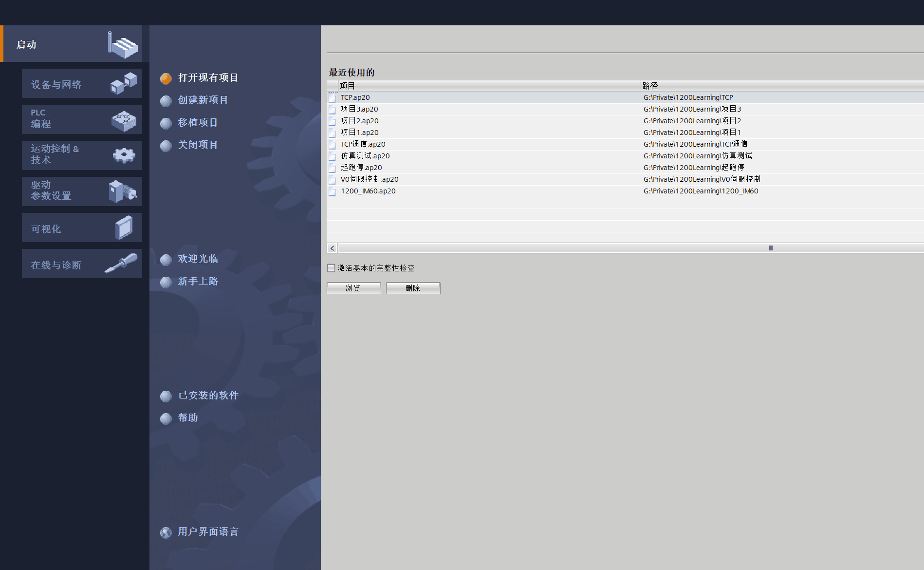Screen dimensions: 924x570
Task: Open the 运动控制 & 技术 portal
Action: click(82, 155)
